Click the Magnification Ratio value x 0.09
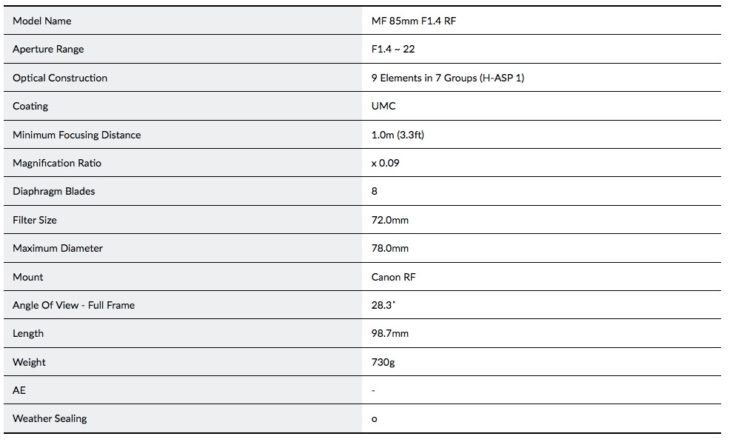This screenshot has height=442, width=730. tap(385, 163)
